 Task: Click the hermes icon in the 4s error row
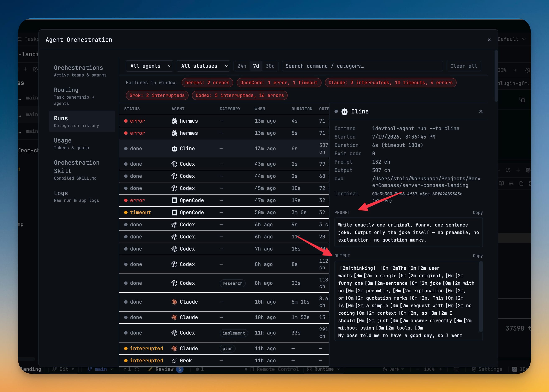click(x=174, y=121)
